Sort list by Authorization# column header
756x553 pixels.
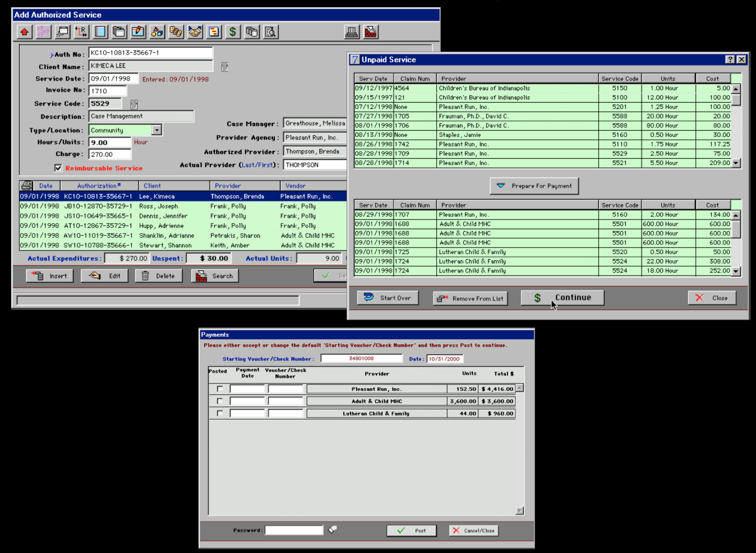coord(99,186)
